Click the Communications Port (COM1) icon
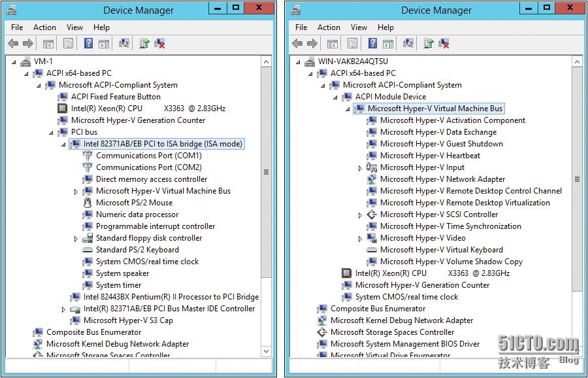 tap(88, 156)
